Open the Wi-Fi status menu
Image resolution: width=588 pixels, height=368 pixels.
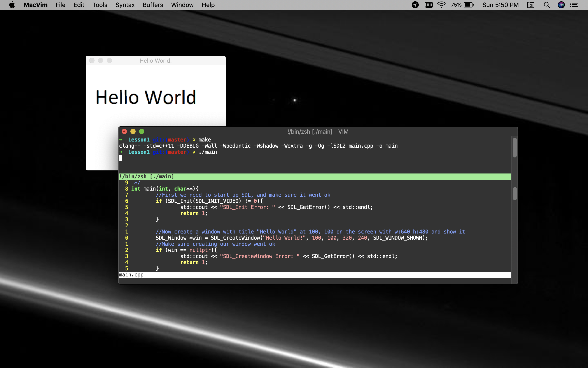[x=441, y=5]
